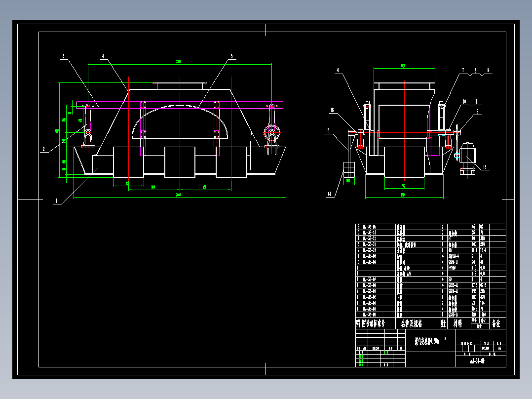Screen dimensions: 532x399
Task: Select callout number 14 below the counterweight
Action: click(329, 194)
